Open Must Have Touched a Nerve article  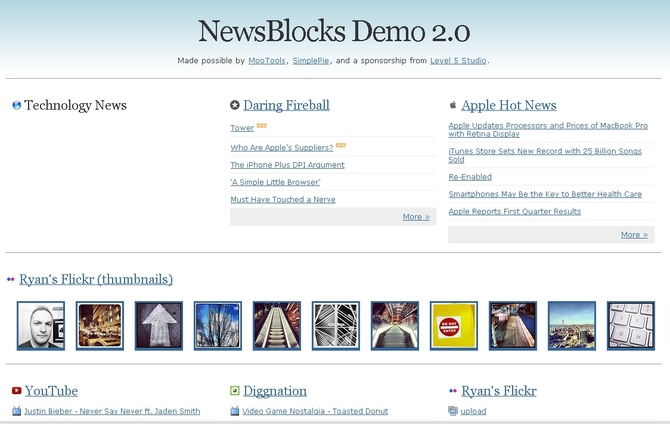pos(283,200)
